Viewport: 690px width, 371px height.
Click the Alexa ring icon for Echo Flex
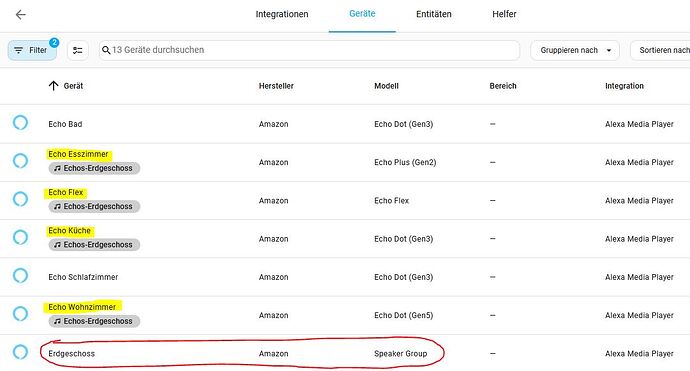coord(20,199)
